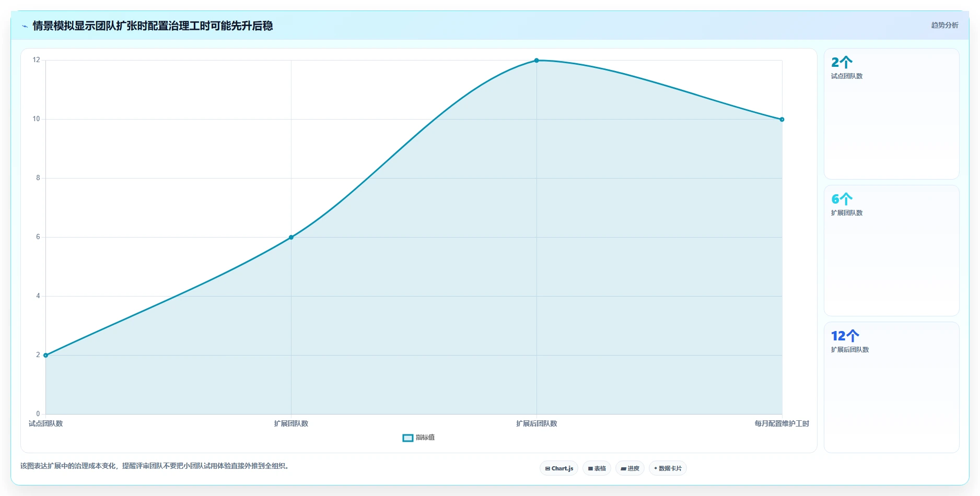Select the data point for 每月配置维护工时
Screen dimensions: 980x496
tap(782, 120)
